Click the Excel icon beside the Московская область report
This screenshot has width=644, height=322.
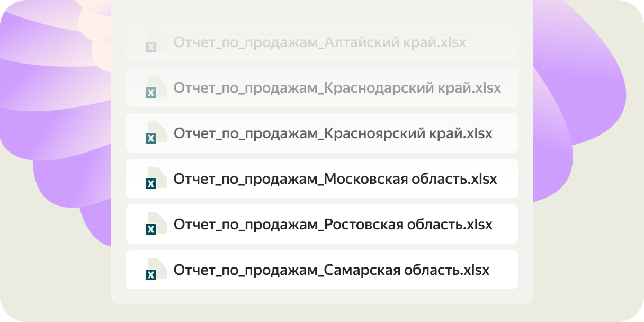pyautogui.click(x=156, y=180)
